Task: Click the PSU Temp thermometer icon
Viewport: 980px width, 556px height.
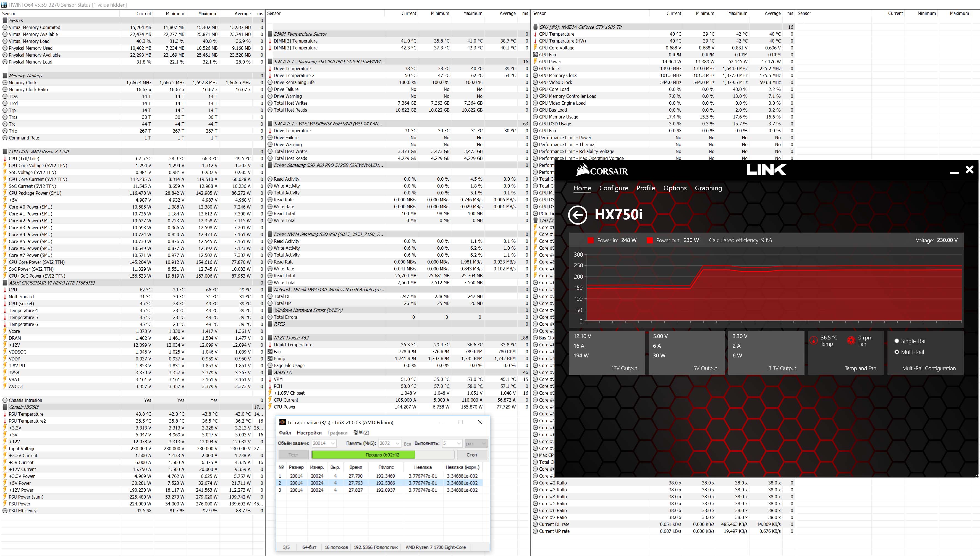Action: pyautogui.click(x=813, y=340)
